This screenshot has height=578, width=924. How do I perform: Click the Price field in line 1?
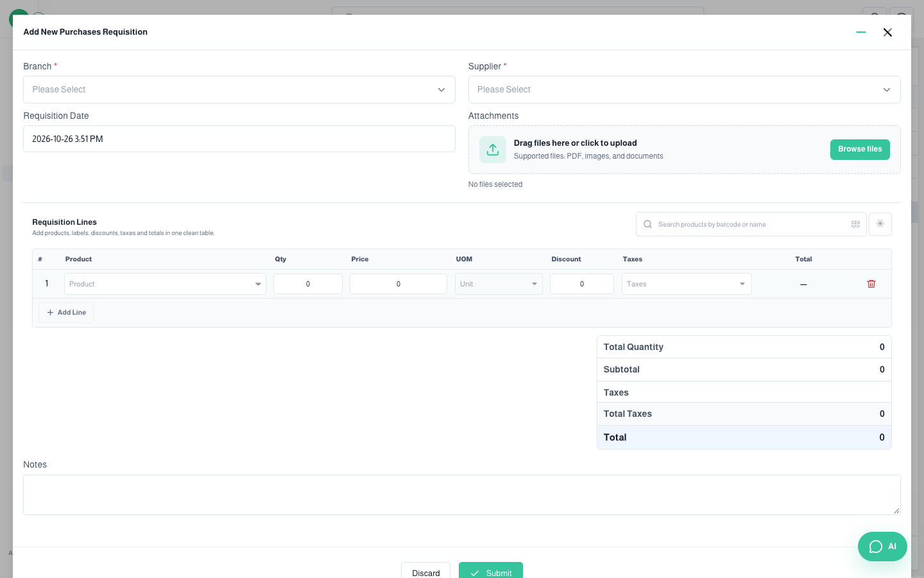398,284
